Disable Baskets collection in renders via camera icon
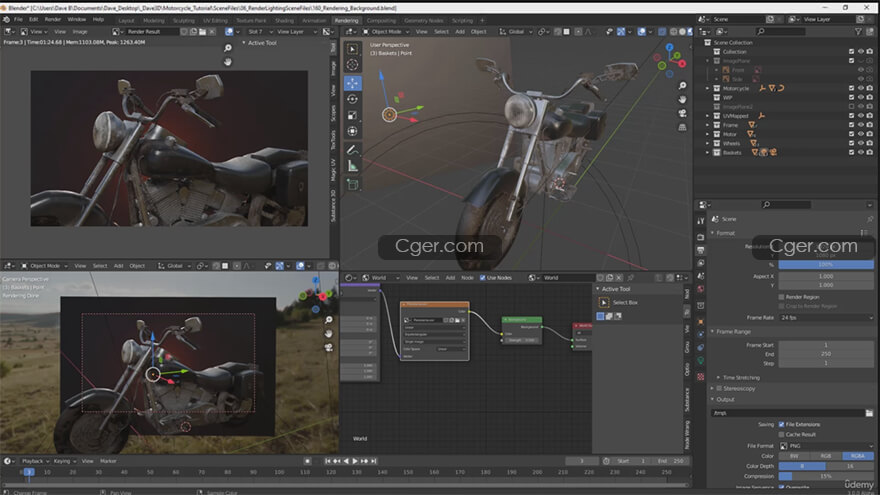This screenshot has height=495, width=880. click(x=870, y=152)
